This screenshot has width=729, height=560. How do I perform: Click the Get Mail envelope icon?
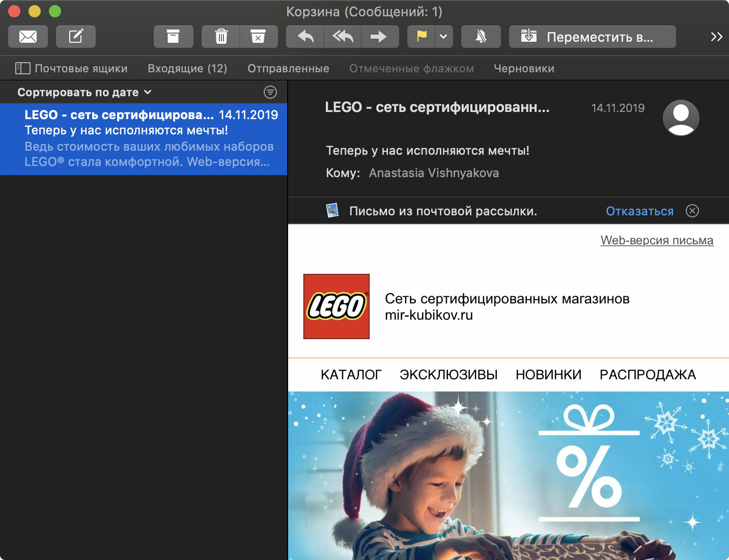[x=28, y=37]
